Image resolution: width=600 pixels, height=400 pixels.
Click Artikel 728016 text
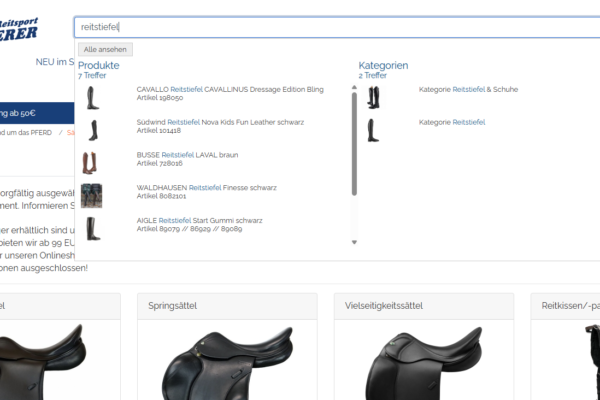(x=160, y=163)
